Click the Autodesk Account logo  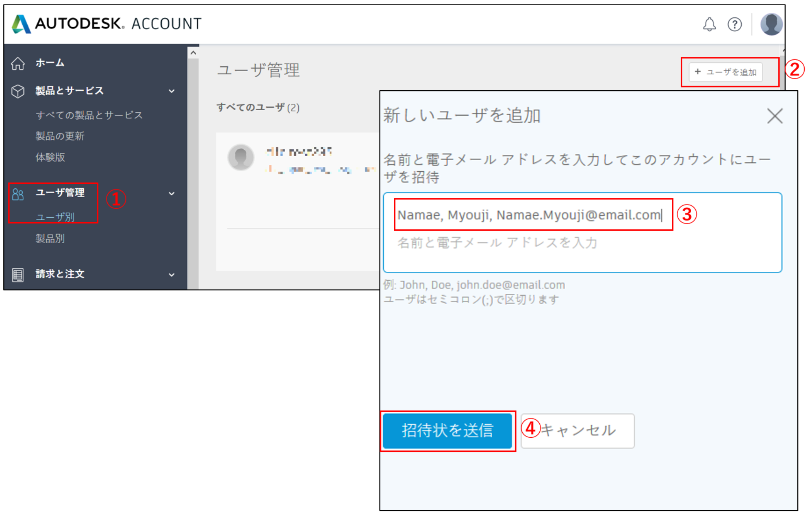pos(106,24)
